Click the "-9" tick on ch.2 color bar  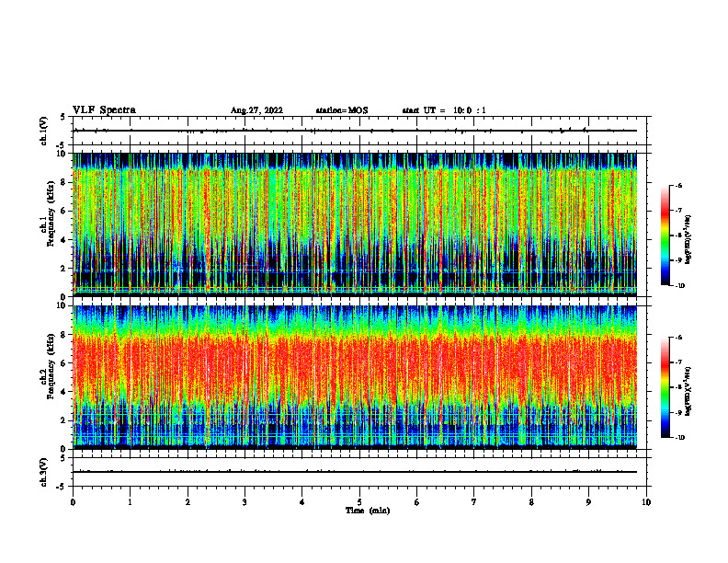click(677, 412)
